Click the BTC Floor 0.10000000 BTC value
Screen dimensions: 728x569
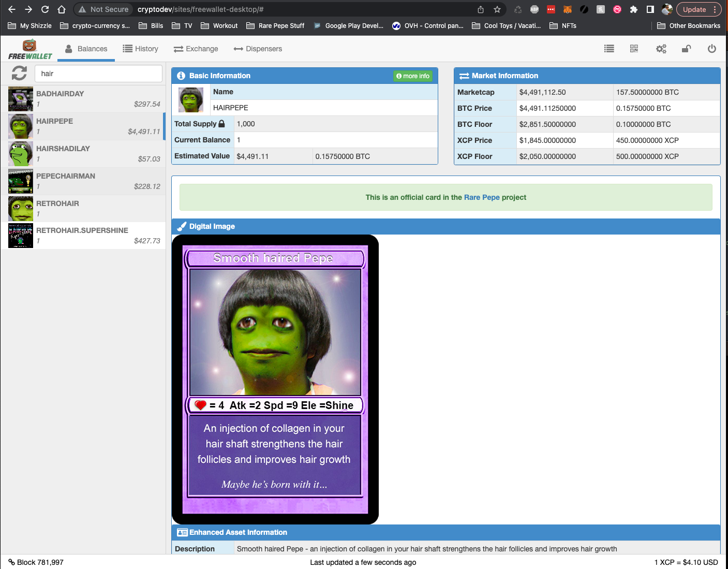(643, 124)
